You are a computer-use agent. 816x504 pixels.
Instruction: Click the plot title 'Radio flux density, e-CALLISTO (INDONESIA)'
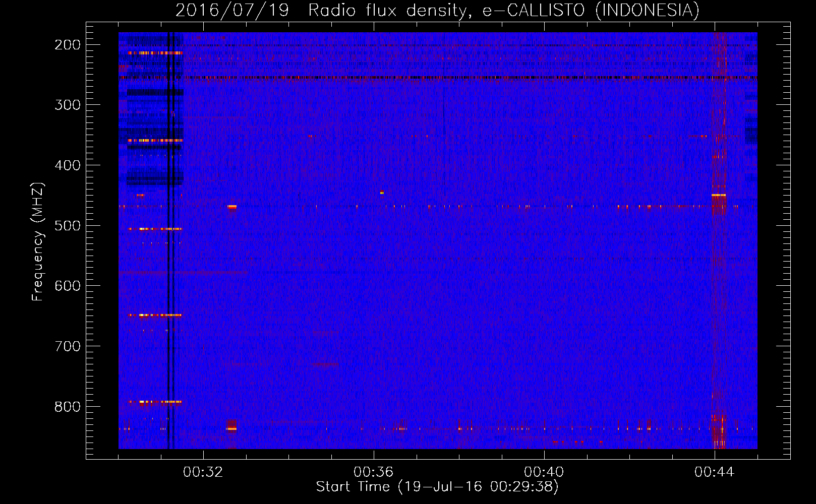coord(503,10)
